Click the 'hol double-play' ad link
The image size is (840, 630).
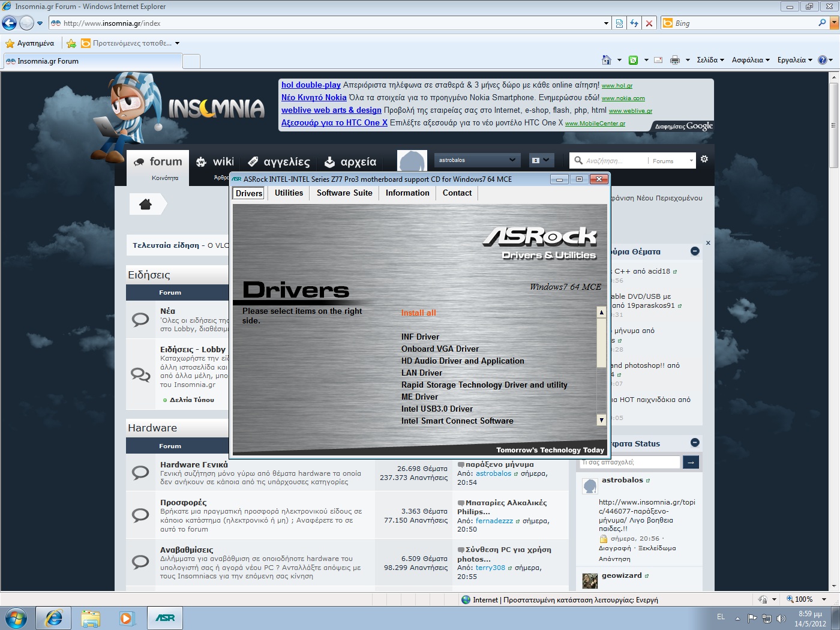311,85
